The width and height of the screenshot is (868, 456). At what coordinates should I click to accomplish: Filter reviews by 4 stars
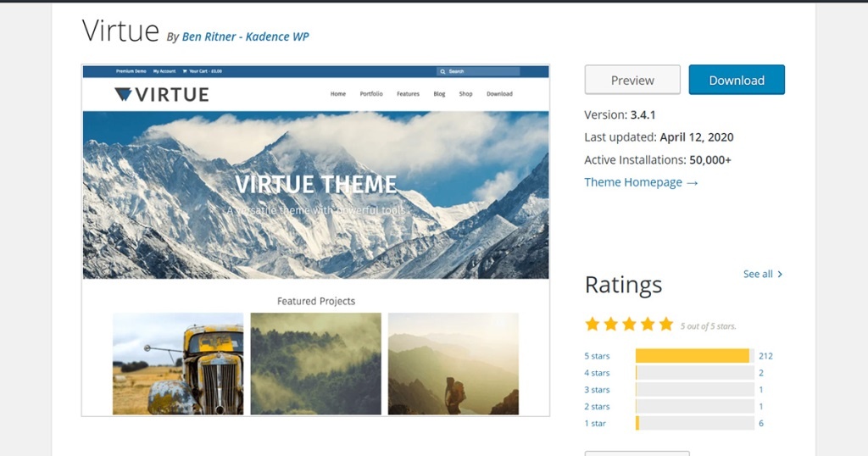(x=597, y=373)
